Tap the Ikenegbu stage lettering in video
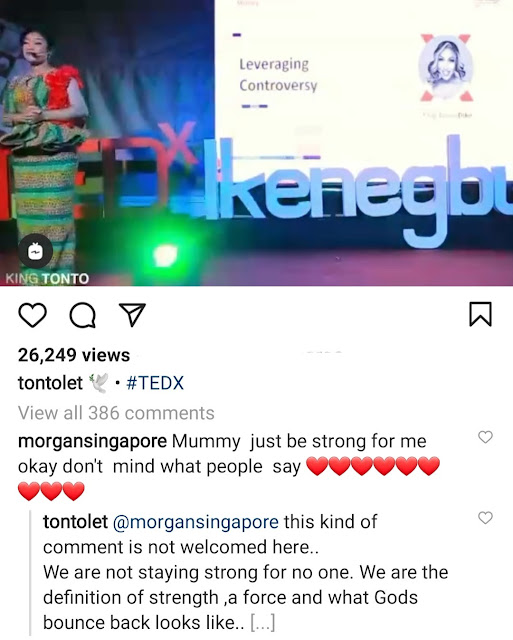The width and height of the screenshot is (513, 640). [357, 192]
